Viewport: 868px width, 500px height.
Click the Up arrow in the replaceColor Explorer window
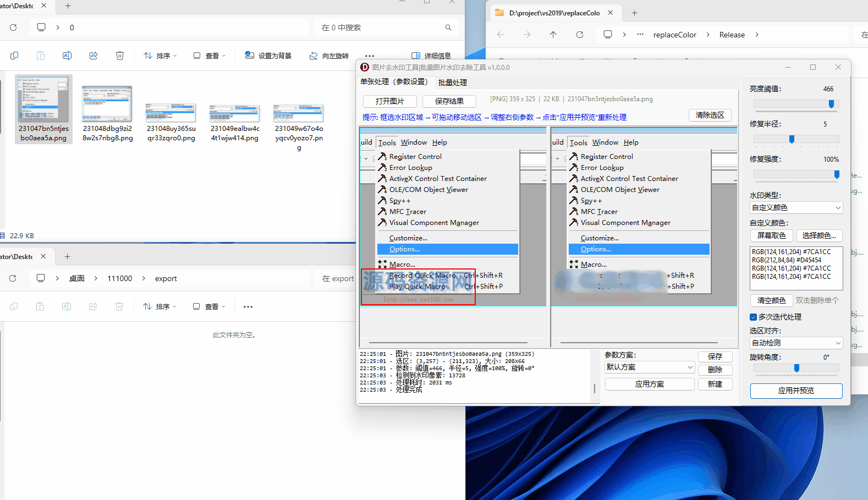pyautogui.click(x=553, y=35)
